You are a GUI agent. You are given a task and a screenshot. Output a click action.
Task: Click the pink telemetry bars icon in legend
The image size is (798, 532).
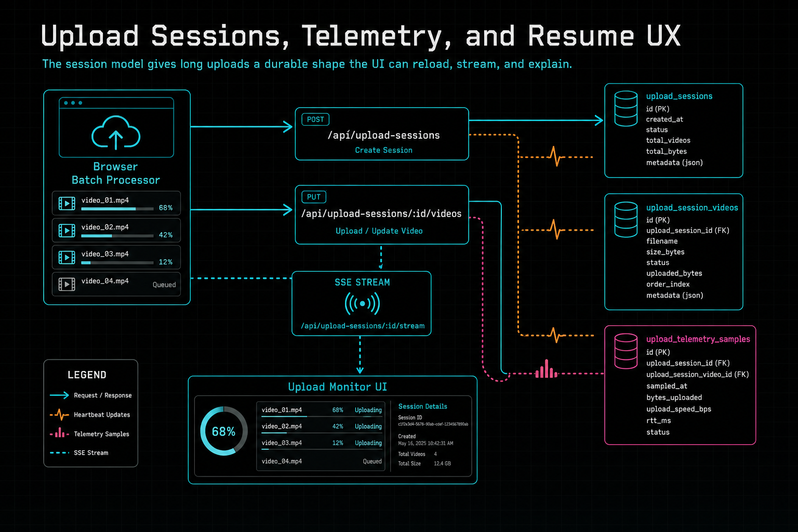(59, 433)
